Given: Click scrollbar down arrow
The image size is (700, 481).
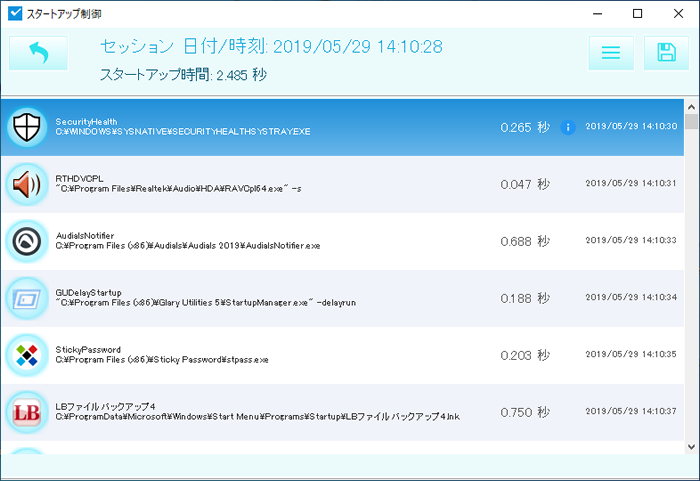Looking at the screenshot, I should click(692, 447).
